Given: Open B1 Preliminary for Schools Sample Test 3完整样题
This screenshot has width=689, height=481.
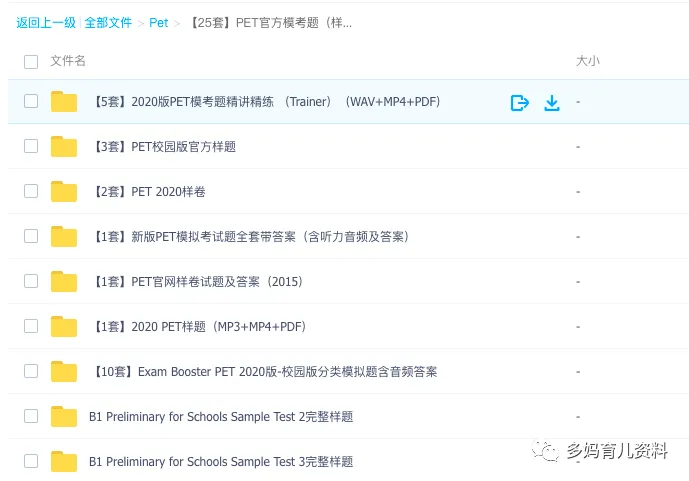Looking at the screenshot, I should 221,462.
